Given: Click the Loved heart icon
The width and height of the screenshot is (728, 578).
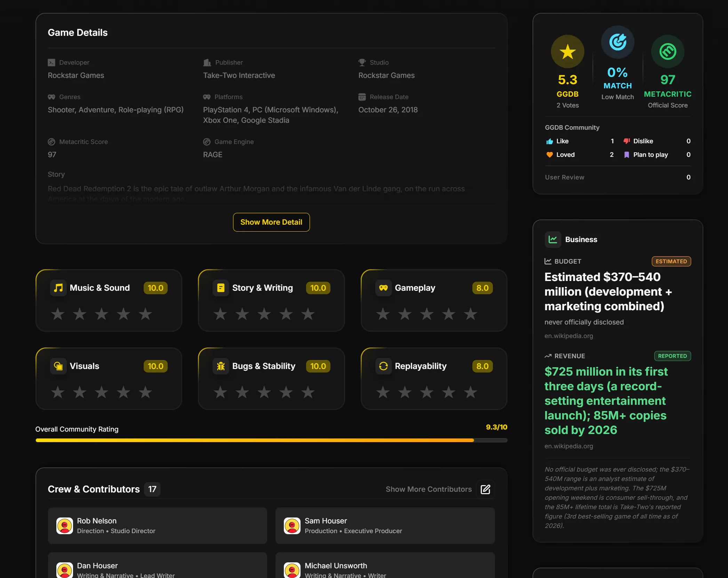Looking at the screenshot, I should point(550,155).
